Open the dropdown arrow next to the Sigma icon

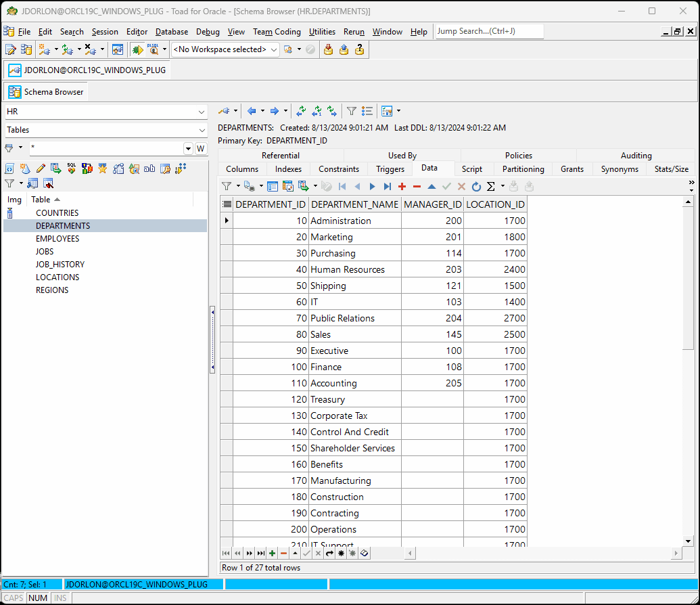503,186
